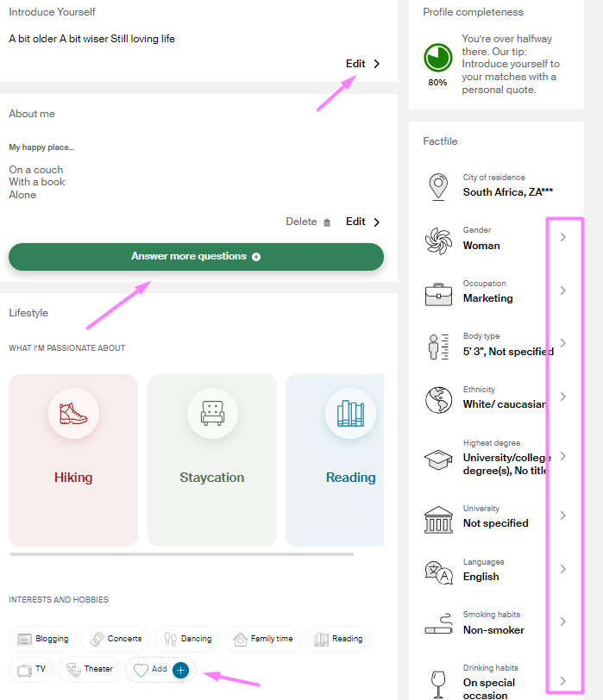Screen dimensions: 603x700
Task: Click the blue plus Add interest icon
Action: coord(180,670)
